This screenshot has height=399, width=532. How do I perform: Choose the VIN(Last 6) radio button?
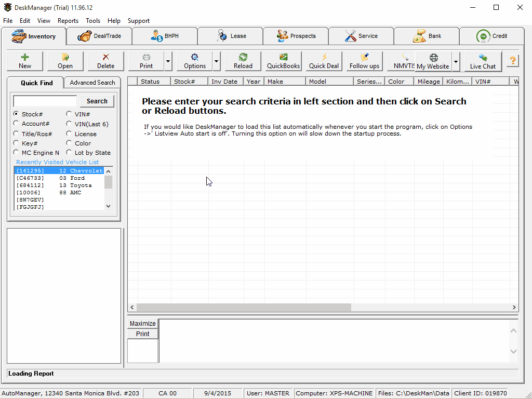[x=69, y=124]
